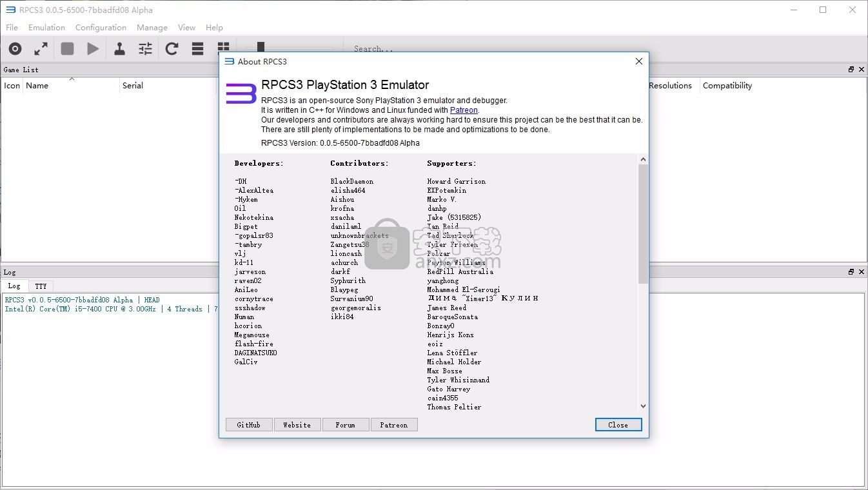Click the RPCS3 logo in About dialog
Viewport: 868px width, 490px height.
click(x=241, y=93)
